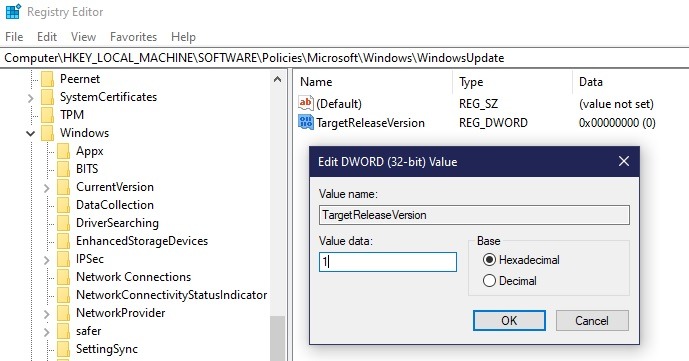Viewport: 689px width, 361px height.
Task: Select the TPM folder icon
Action: pyautogui.click(x=47, y=115)
